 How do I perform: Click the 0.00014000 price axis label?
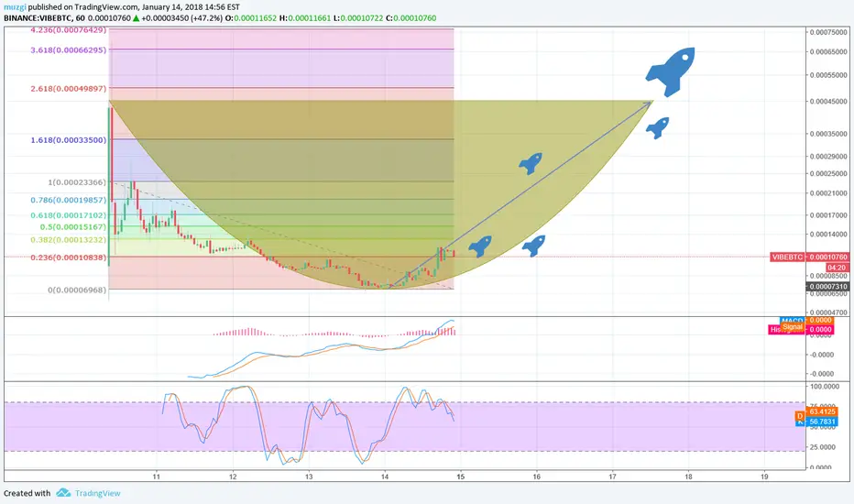[828, 235]
